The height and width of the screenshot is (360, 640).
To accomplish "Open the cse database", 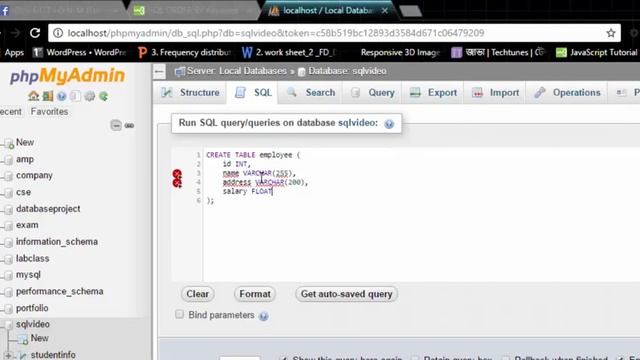I will (23, 192).
